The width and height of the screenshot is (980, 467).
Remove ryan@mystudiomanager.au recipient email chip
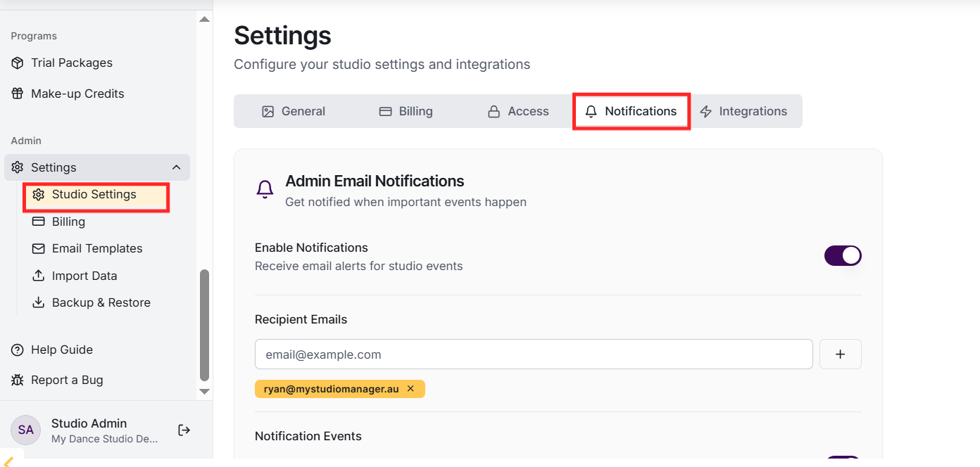410,388
